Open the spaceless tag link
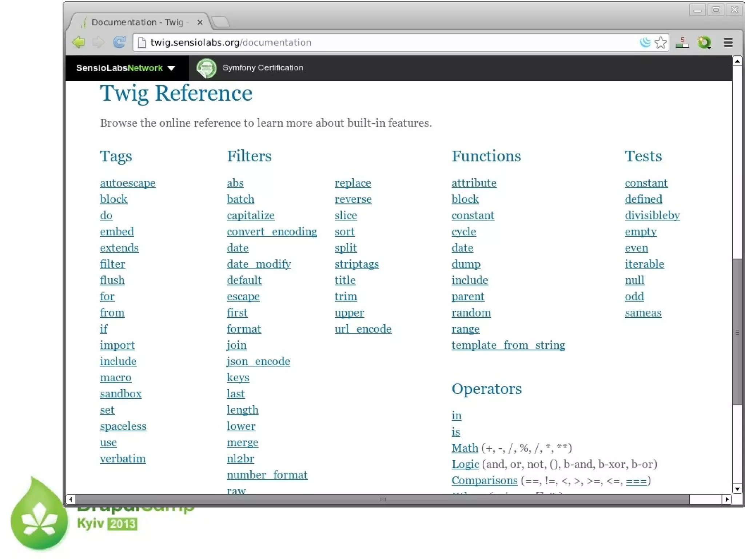The image size is (745, 560). [123, 426]
